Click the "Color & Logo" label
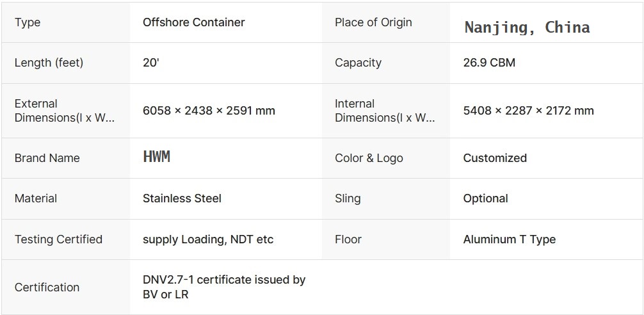 369,158
